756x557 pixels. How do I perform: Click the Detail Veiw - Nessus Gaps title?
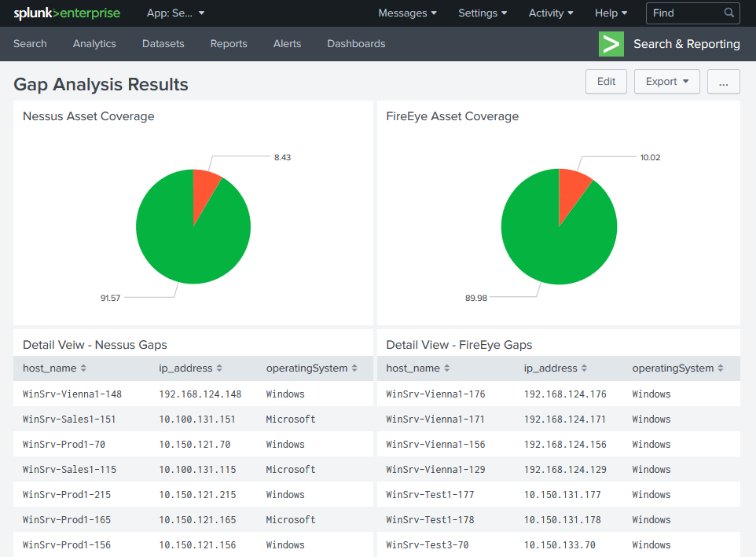tap(95, 345)
